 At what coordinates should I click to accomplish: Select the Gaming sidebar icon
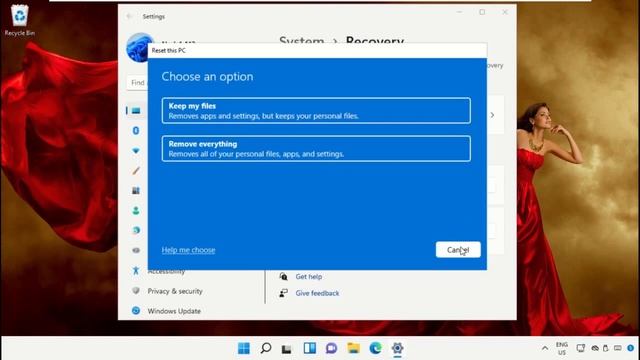click(x=136, y=250)
